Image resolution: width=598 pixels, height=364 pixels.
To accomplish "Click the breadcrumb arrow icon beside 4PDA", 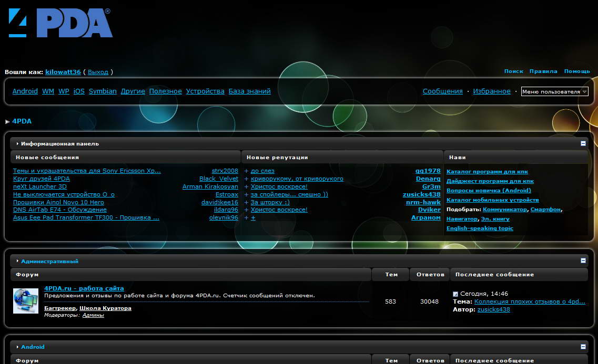I will (x=7, y=122).
